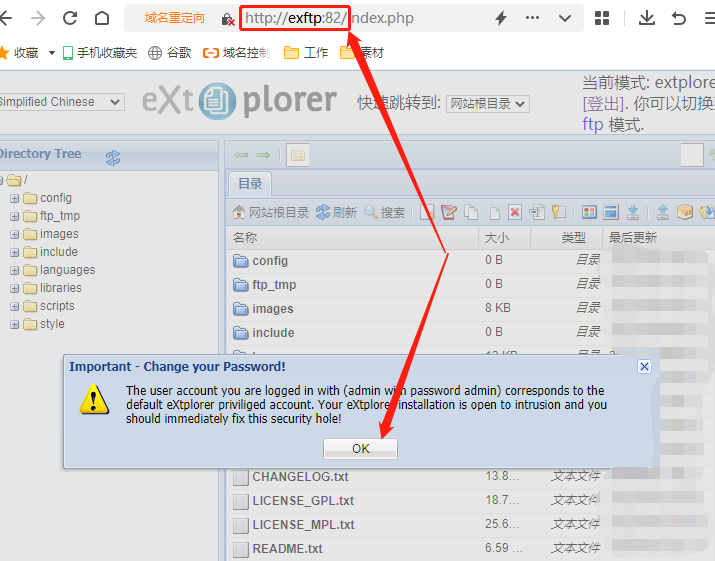Click the browser back arrow
This screenshot has width=715, height=561.
click(5, 18)
